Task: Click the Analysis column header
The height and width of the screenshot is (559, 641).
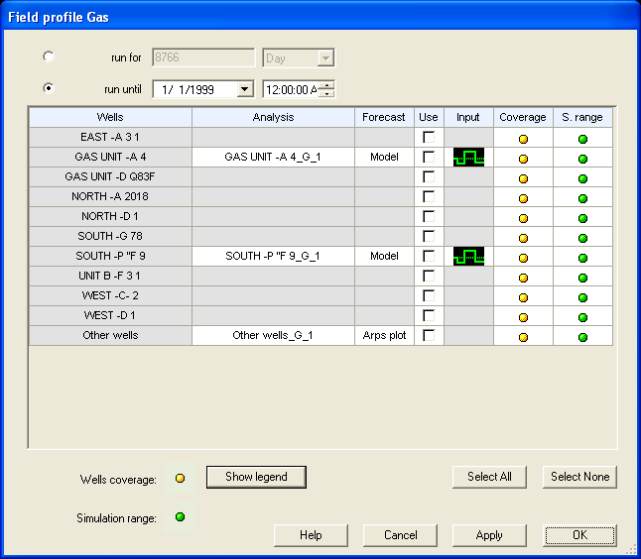Action: coord(274,117)
